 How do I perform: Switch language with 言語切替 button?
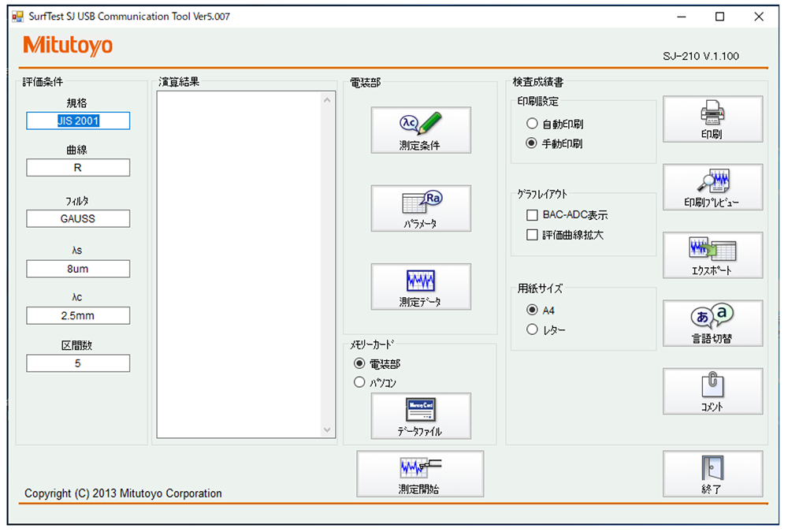[712, 323]
